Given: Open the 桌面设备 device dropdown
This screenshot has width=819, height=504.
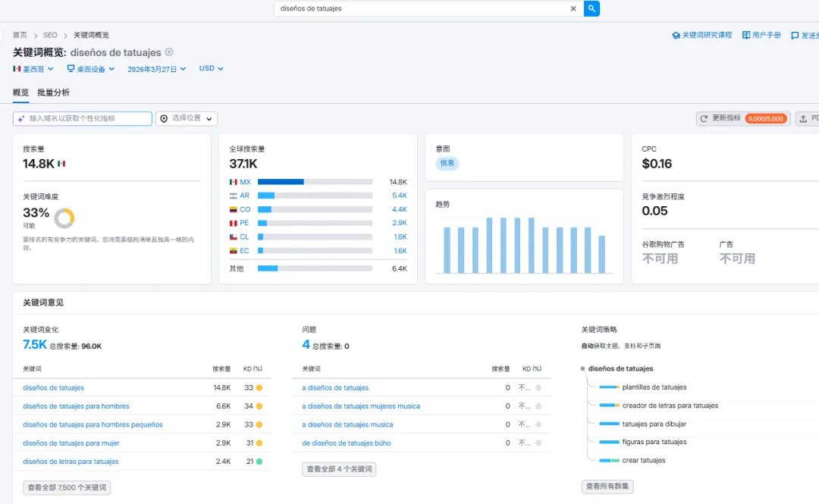Looking at the screenshot, I should 91,68.
